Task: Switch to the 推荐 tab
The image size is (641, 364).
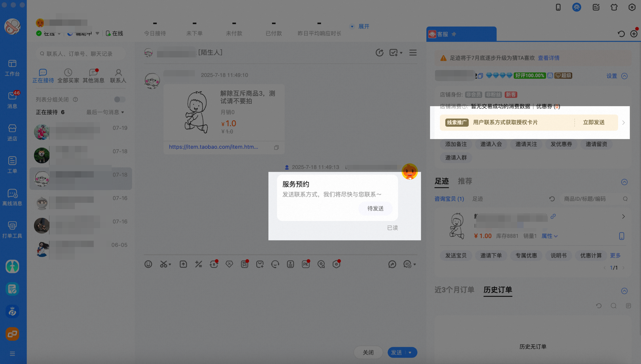Action: tap(465, 181)
